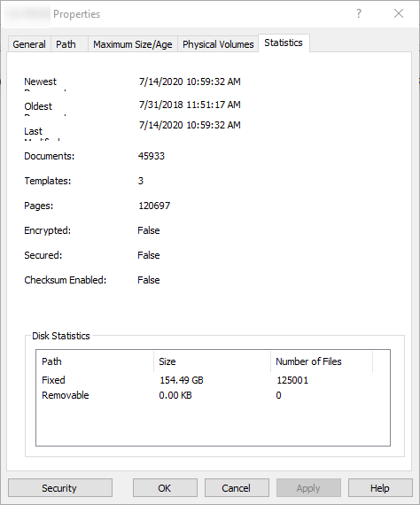Image resolution: width=420 pixels, height=505 pixels.
Task: Click the question mark help icon
Action: [x=359, y=13]
